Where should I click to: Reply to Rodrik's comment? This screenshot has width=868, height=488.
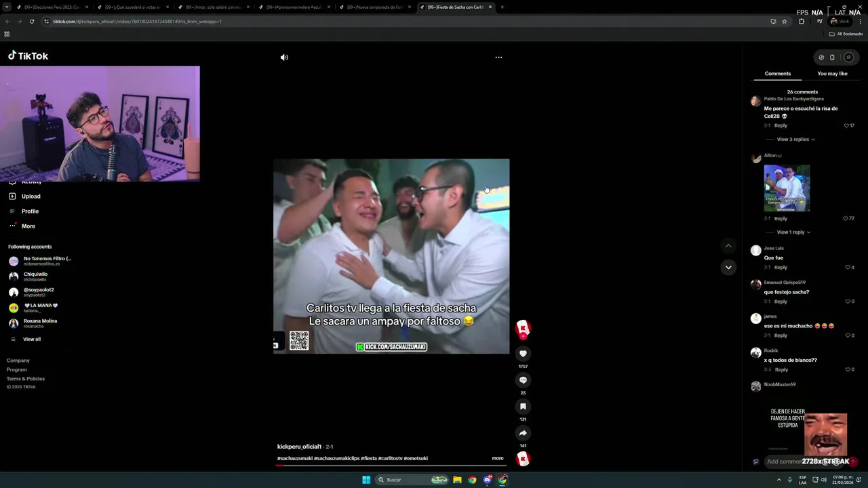tap(781, 369)
